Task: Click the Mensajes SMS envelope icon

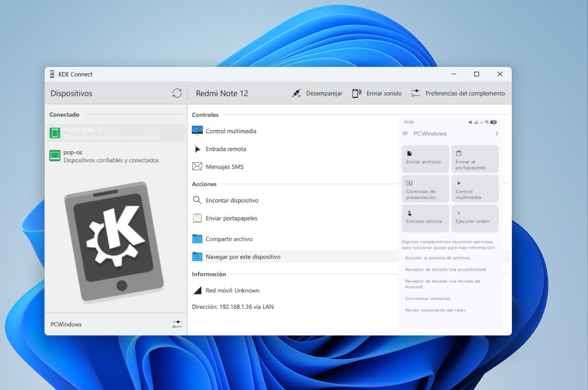Action: tap(197, 166)
